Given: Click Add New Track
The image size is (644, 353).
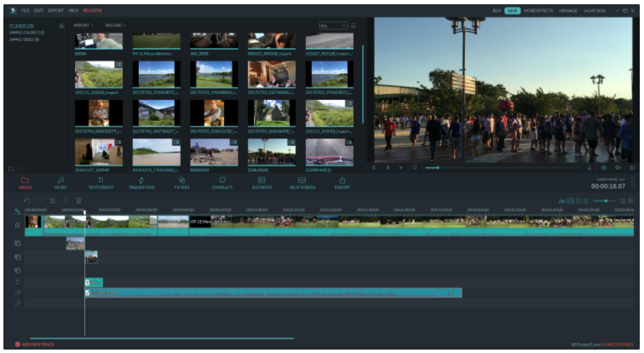Looking at the screenshot, I should pos(36,344).
